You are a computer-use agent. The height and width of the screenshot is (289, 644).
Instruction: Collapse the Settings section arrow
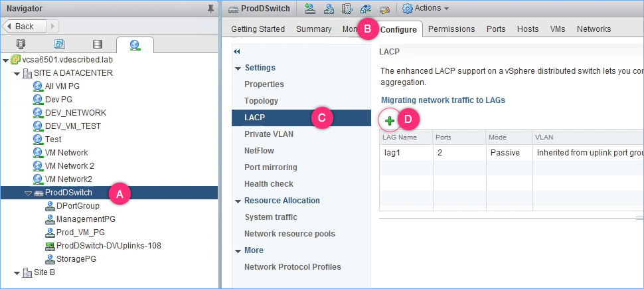click(238, 68)
